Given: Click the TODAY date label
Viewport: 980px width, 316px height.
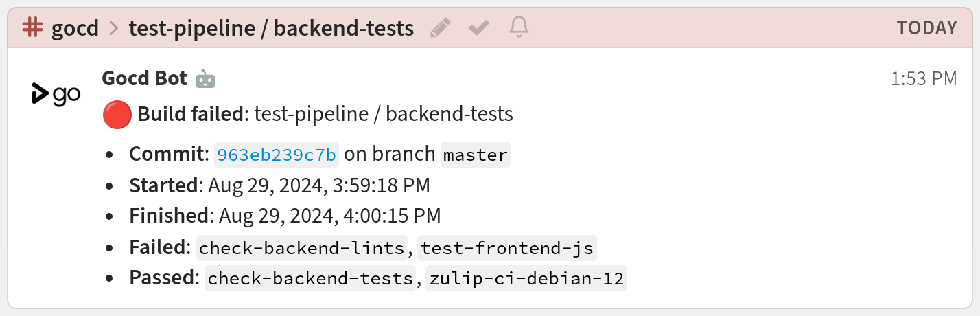Looking at the screenshot, I should click(x=926, y=28).
